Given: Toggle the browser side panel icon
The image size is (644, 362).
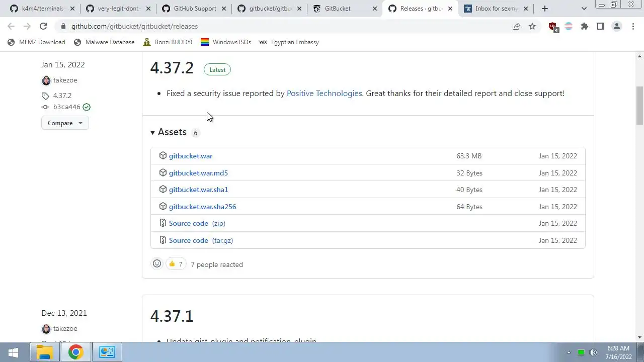Looking at the screenshot, I should pyautogui.click(x=601, y=26).
